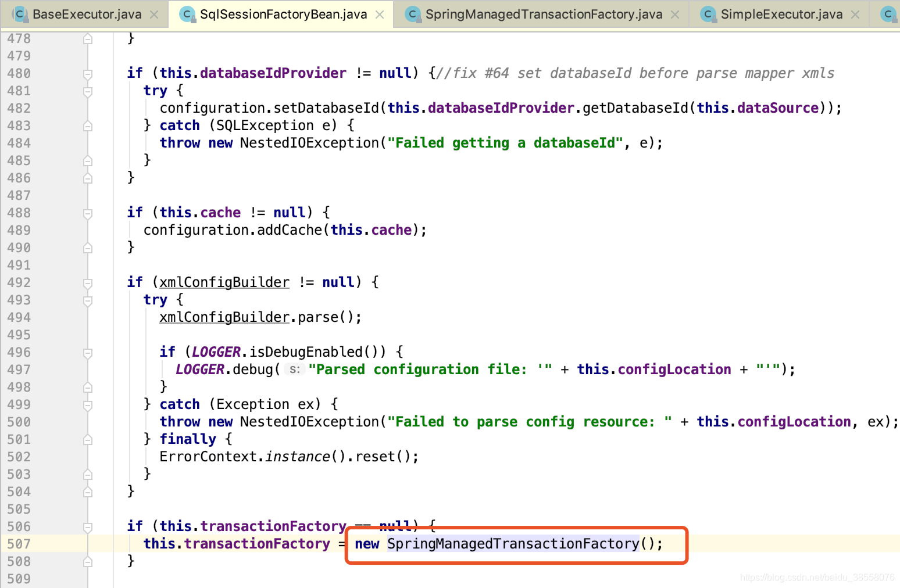Viewport: 900px width, 588px height.
Task: Click the class icon on SpringManagedTransactionFactory.java tab
Action: click(413, 15)
